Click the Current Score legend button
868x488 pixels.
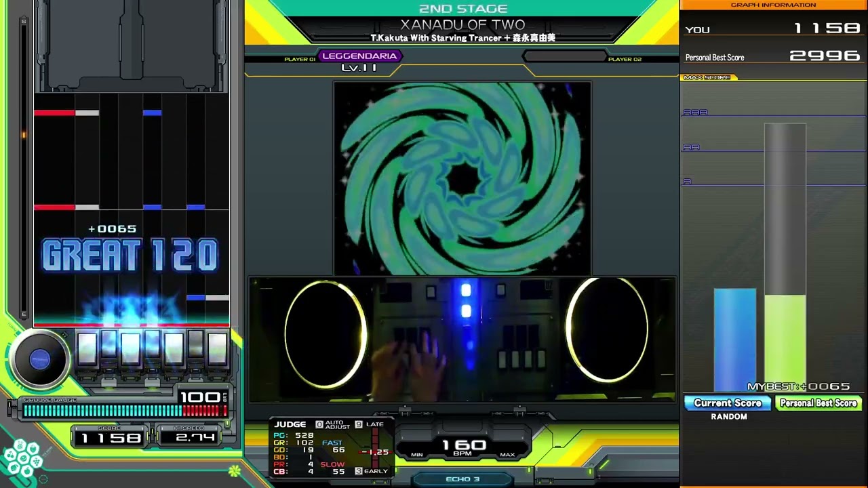tap(728, 403)
